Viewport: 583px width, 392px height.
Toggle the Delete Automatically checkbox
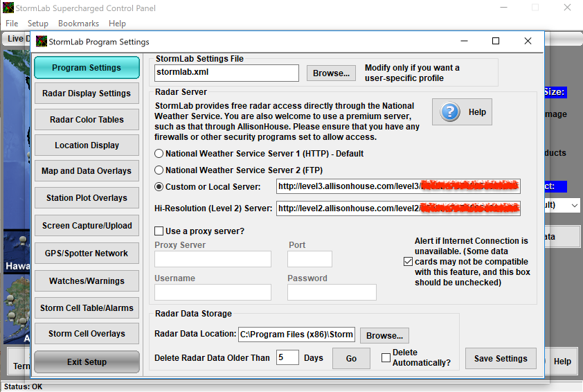click(386, 358)
